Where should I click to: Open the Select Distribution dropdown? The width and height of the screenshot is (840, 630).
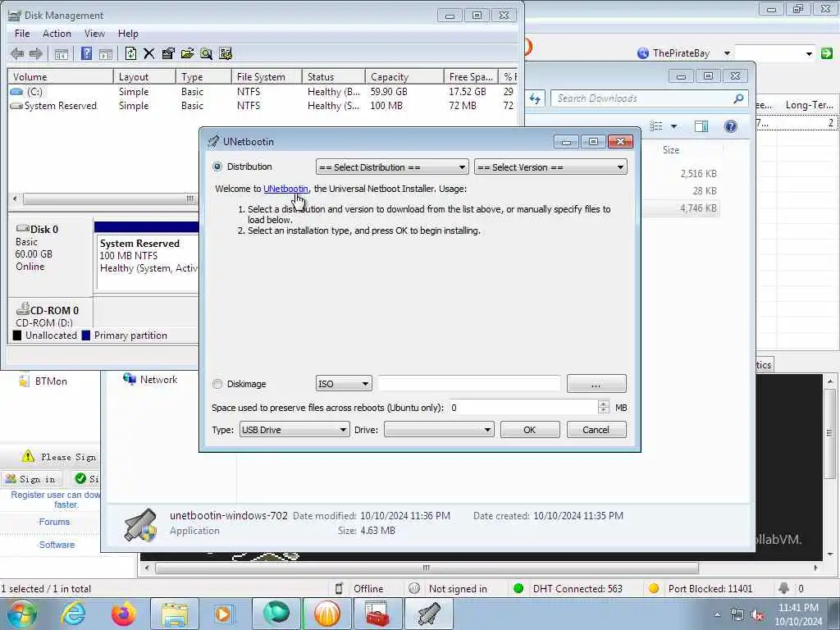(x=392, y=167)
